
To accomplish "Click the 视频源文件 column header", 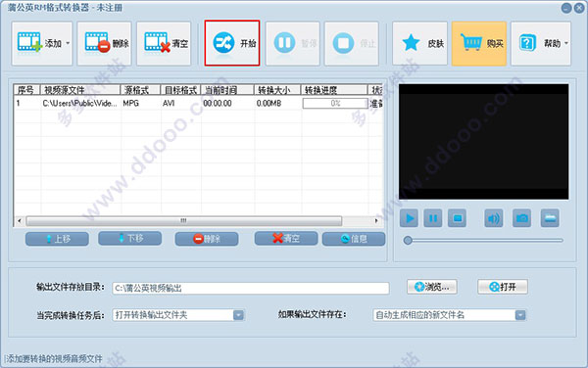I will 80,90.
